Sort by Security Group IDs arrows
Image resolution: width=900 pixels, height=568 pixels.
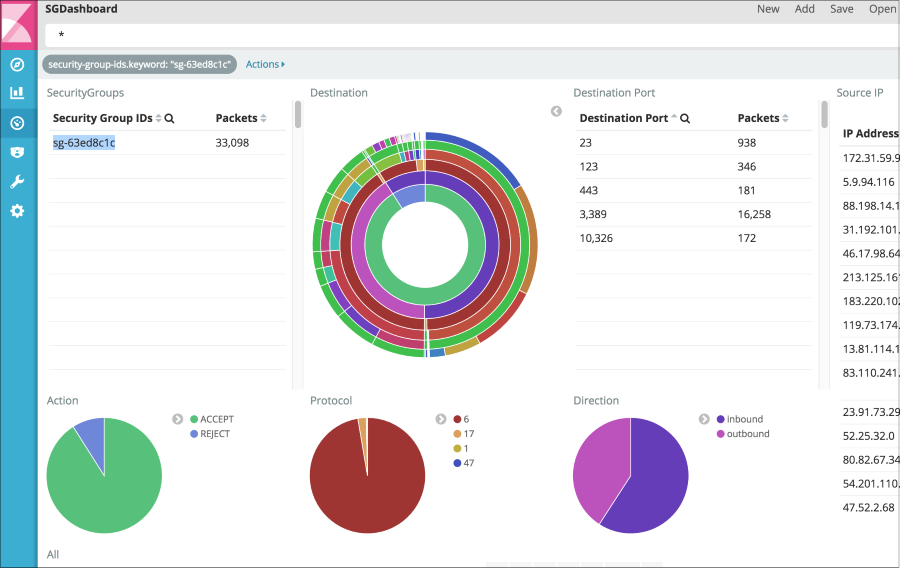158,118
